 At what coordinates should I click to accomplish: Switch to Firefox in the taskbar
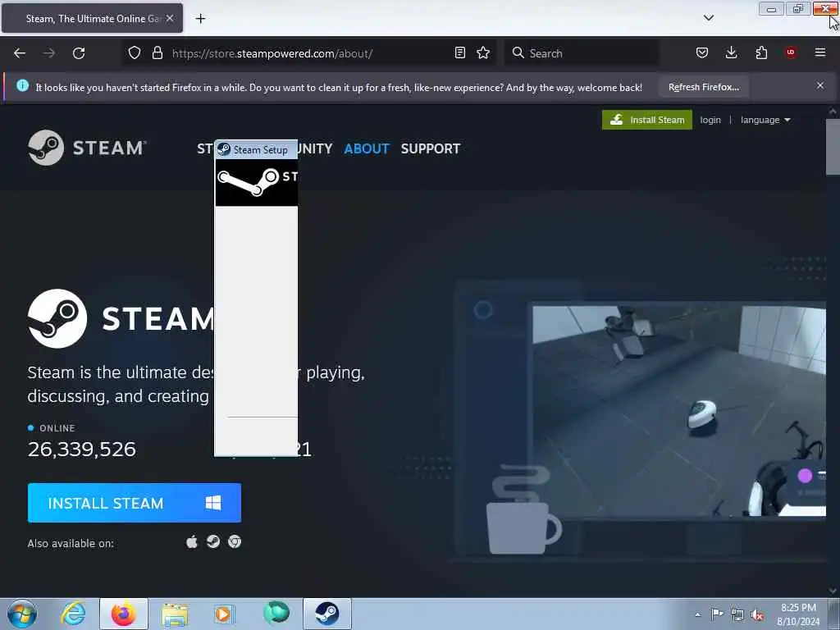124,614
